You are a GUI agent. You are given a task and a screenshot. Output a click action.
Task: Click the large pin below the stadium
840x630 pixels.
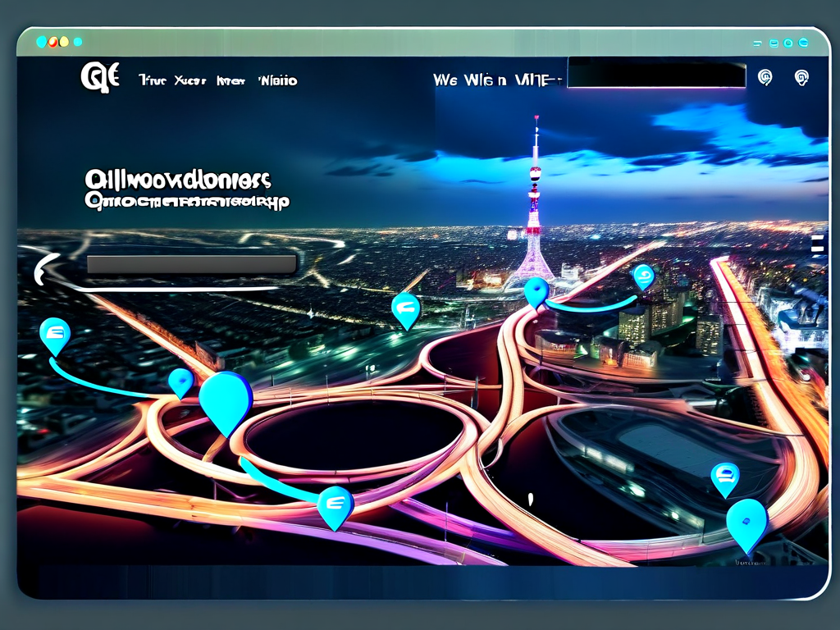pyautogui.click(x=746, y=523)
